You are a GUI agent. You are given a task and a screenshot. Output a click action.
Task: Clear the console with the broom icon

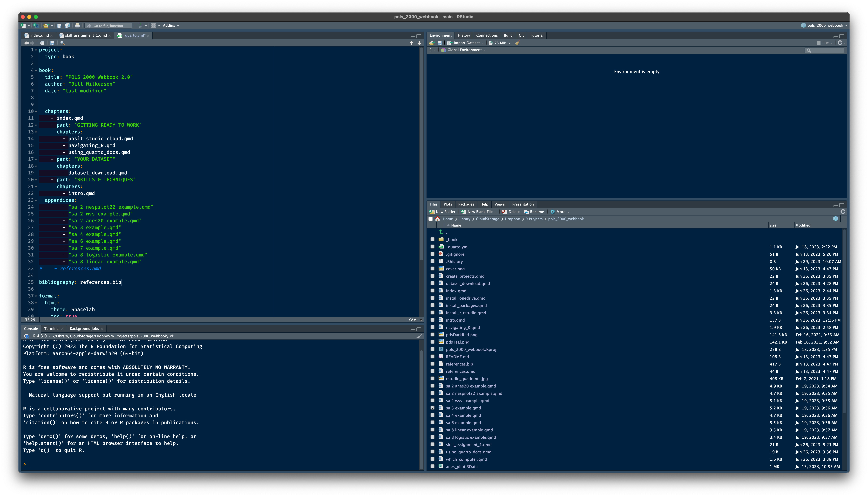coord(419,336)
